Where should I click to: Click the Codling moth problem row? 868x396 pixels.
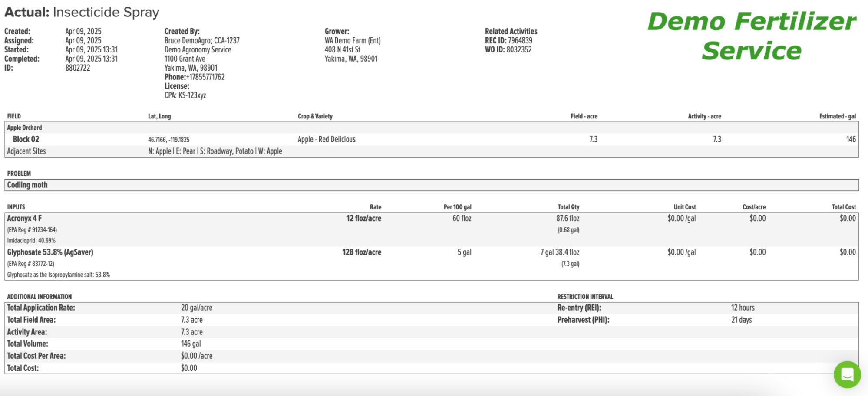coord(432,185)
